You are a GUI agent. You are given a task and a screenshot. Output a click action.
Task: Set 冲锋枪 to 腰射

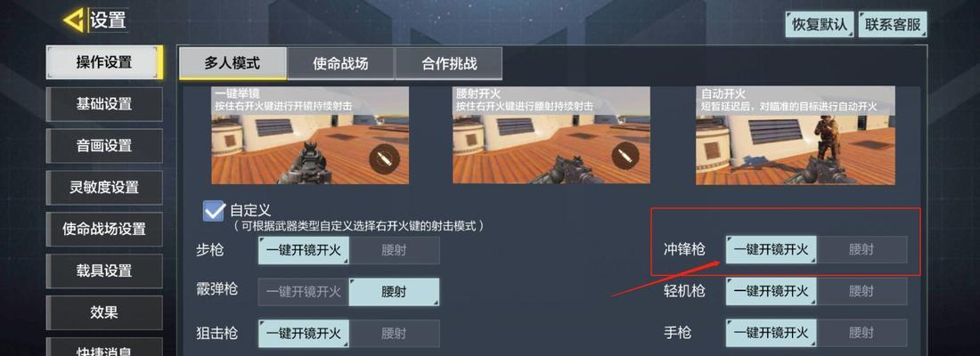[x=862, y=250]
